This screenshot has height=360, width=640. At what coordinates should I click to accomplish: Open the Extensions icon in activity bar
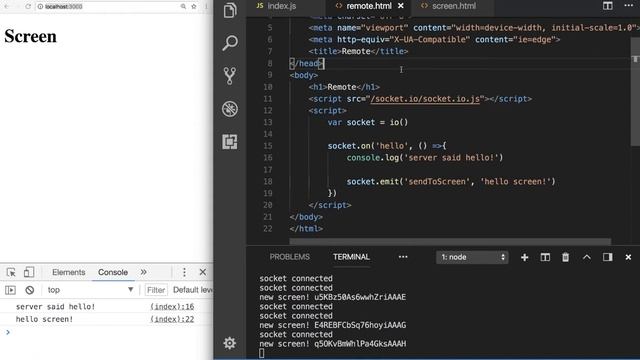(x=230, y=142)
